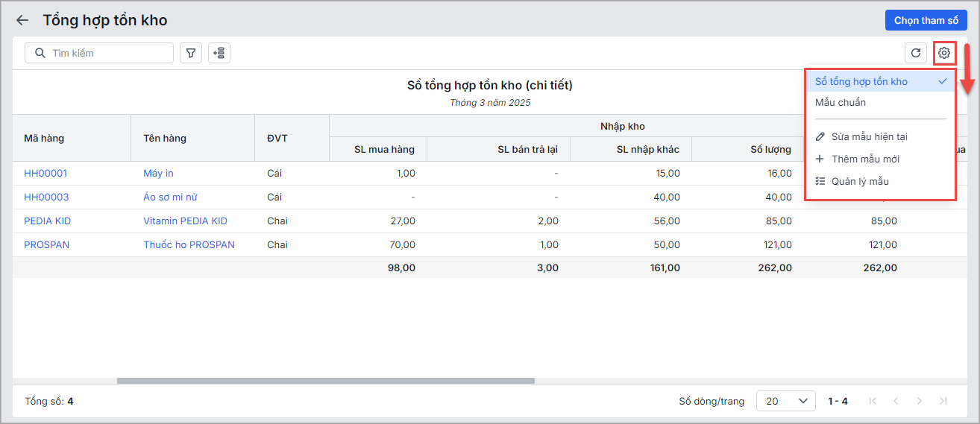Click the back arrow icon
This screenshot has height=424, width=980.
point(22,21)
